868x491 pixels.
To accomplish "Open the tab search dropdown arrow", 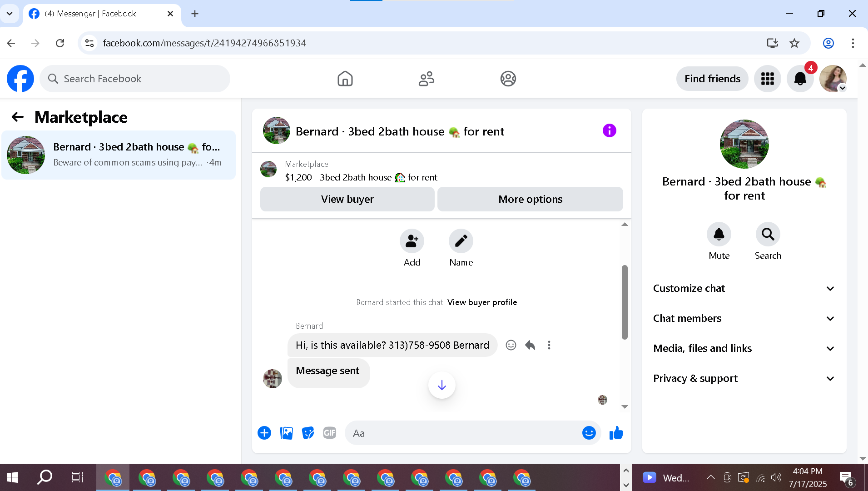I will 10,14.
